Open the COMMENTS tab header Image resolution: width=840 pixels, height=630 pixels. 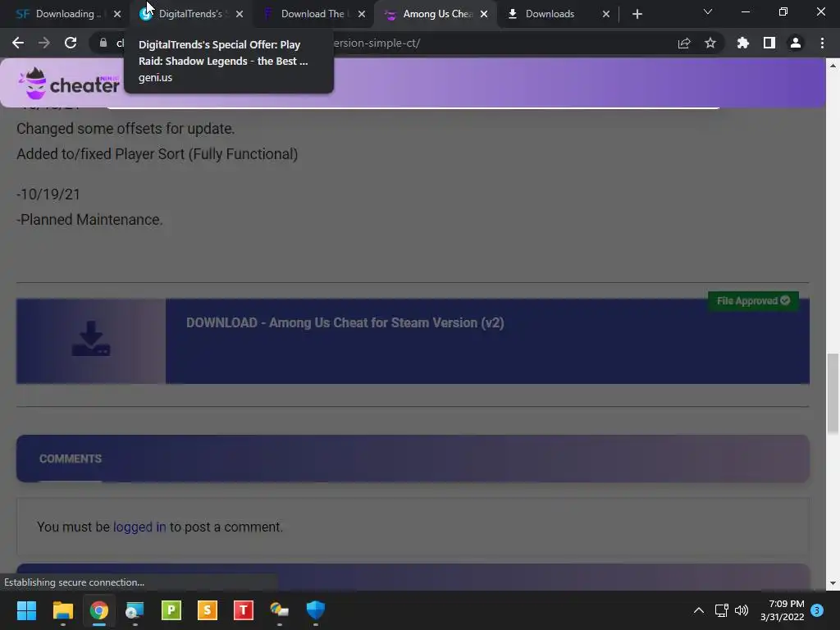point(71,459)
